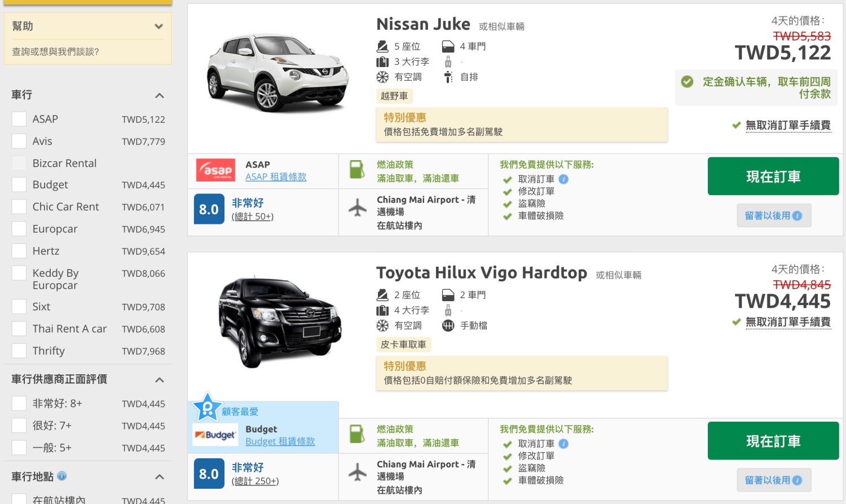Screen dimensions: 846x504
Task: Click fuel pump icon in Nissan Juke listing
Action: tap(357, 170)
